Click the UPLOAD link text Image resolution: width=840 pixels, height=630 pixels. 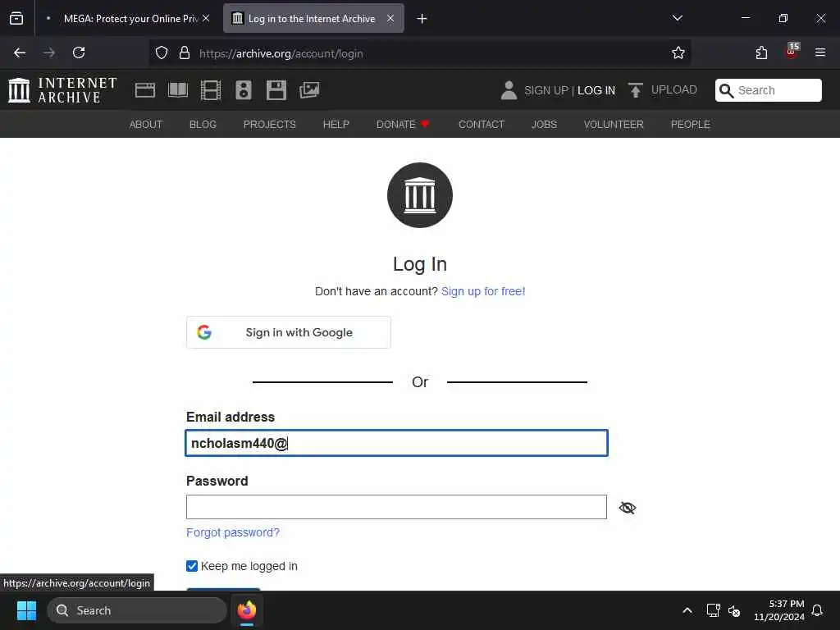(x=674, y=90)
